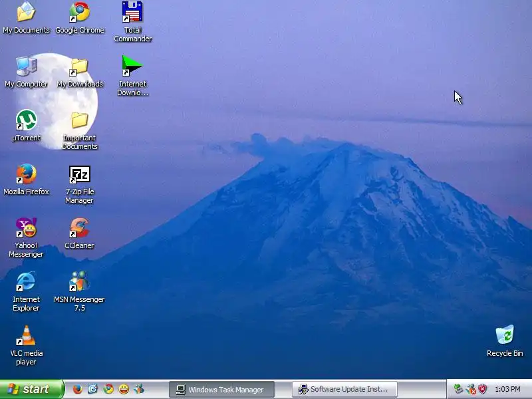532x399 pixels.
Task: Click the red security shield tray icon
Action: pos(483,389)
